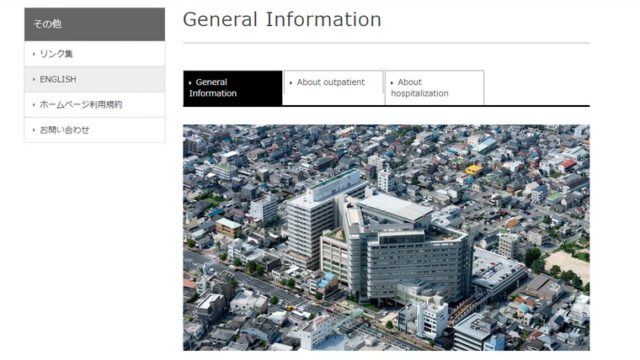Switch to the About hospitalization tab
This screenshot has width=640, height=360.
pos(434,88)
